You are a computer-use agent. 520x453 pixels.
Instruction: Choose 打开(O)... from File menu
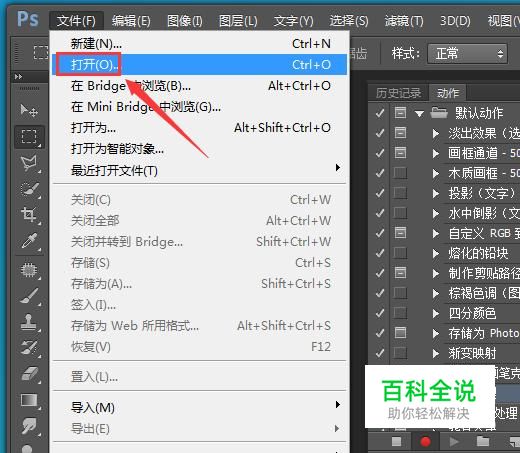[199, 64]
